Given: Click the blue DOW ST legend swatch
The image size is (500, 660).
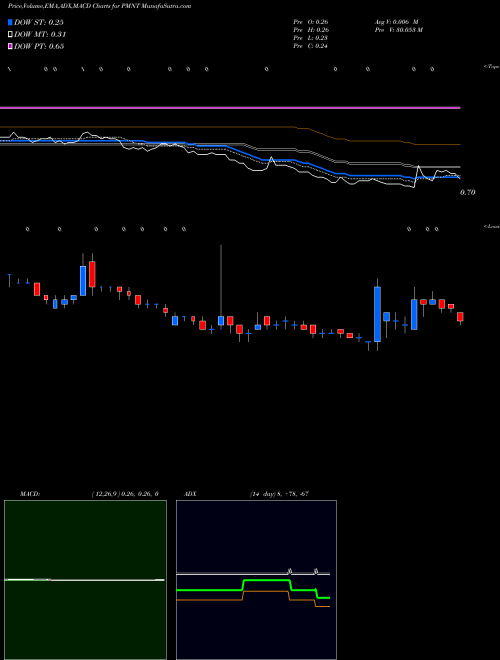Looking at the screenshot, I should 11,22.
